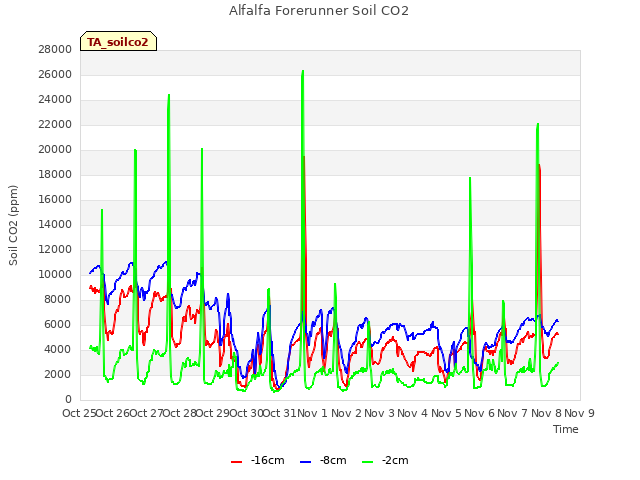Select the red -16cm legend swatch

[x=236, y=461]
